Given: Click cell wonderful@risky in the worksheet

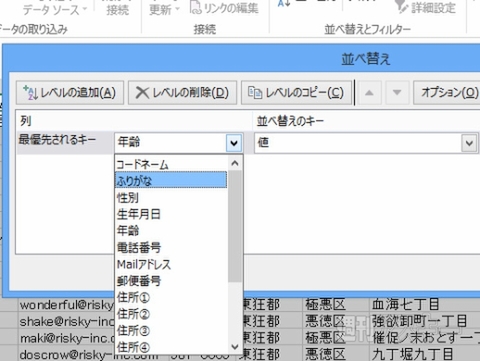Looking at the screenshot, I should tap(67, 305).
